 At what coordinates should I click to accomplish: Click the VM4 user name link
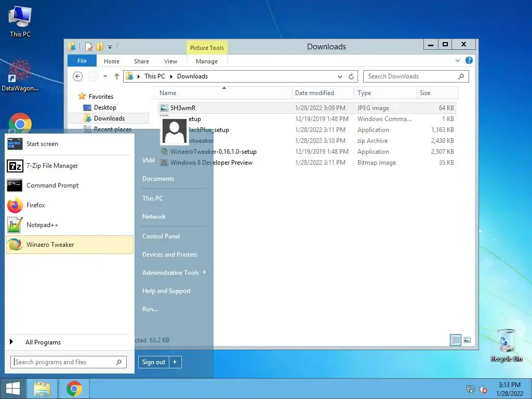click(149, 161)
